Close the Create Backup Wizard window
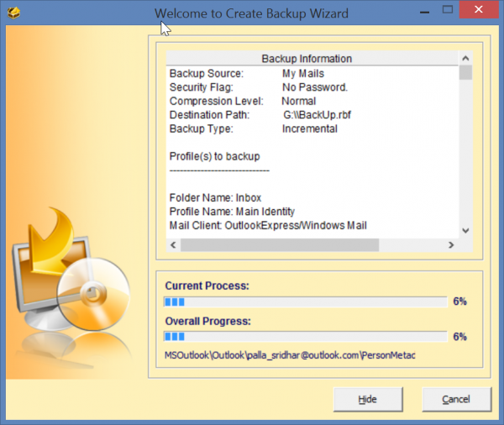 coord(481,13)
